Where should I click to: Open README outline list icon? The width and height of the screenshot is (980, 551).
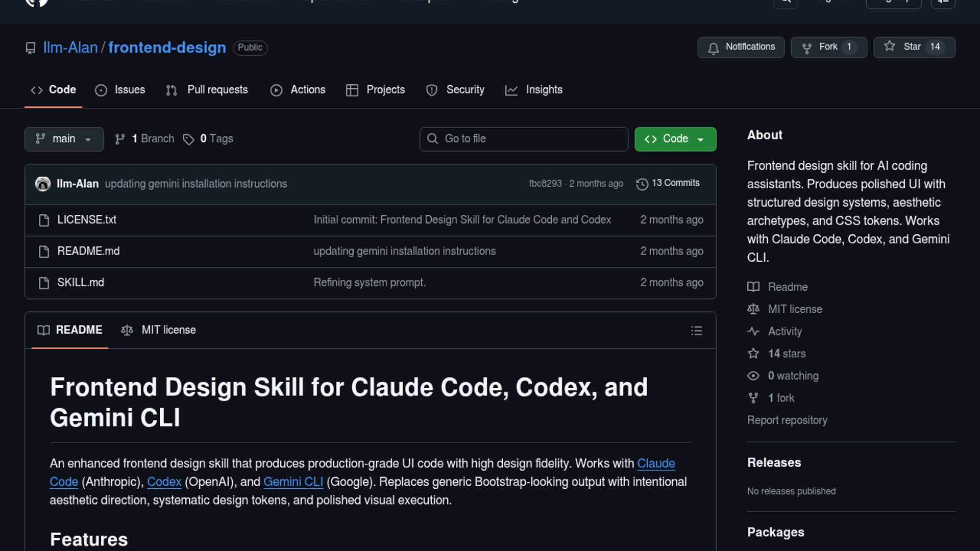coord(696,331)
